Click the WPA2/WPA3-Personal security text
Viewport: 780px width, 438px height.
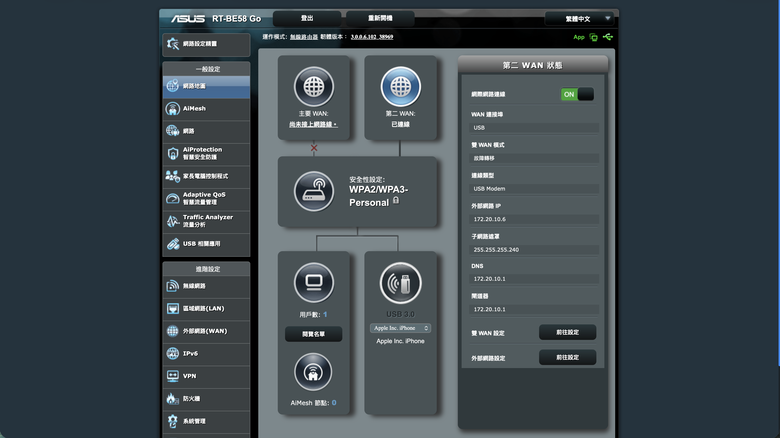click(379, 196)
